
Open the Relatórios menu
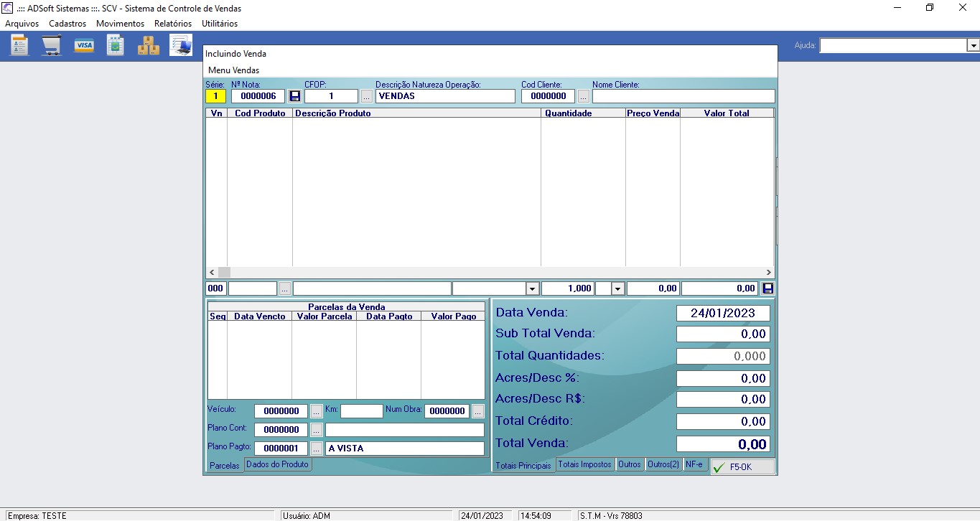point(173,24)
